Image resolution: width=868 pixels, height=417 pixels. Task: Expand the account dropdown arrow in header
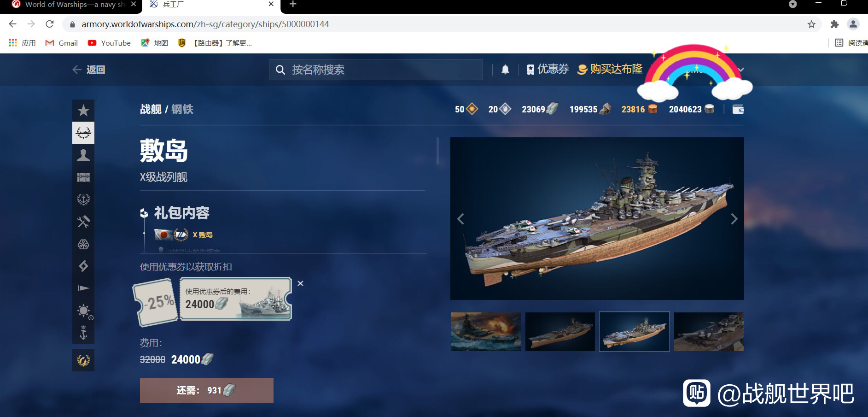coord(741,70)
